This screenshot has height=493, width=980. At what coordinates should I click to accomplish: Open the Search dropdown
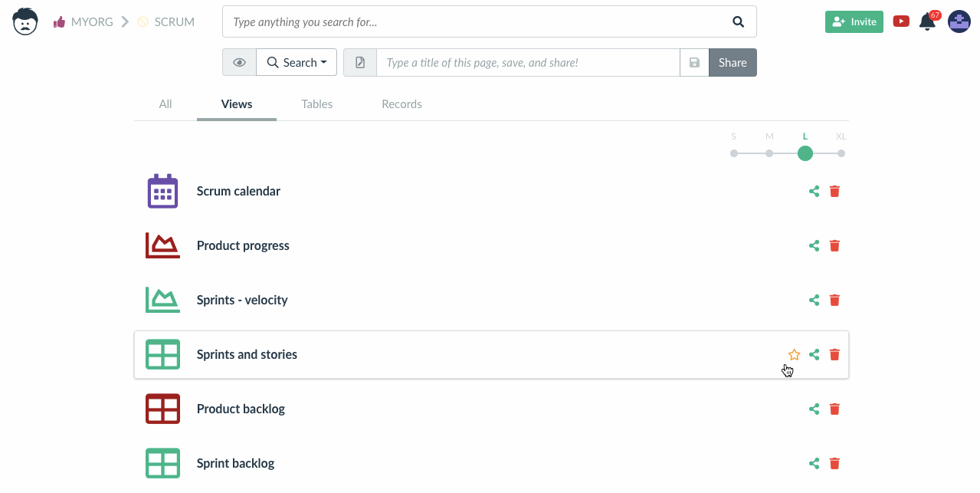pos(297,63)
